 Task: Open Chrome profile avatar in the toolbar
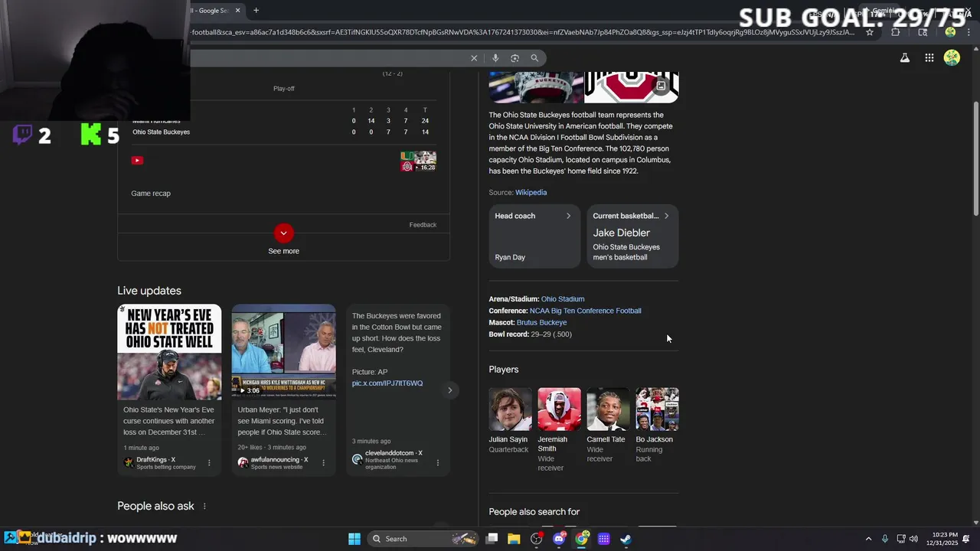point(950,32)
